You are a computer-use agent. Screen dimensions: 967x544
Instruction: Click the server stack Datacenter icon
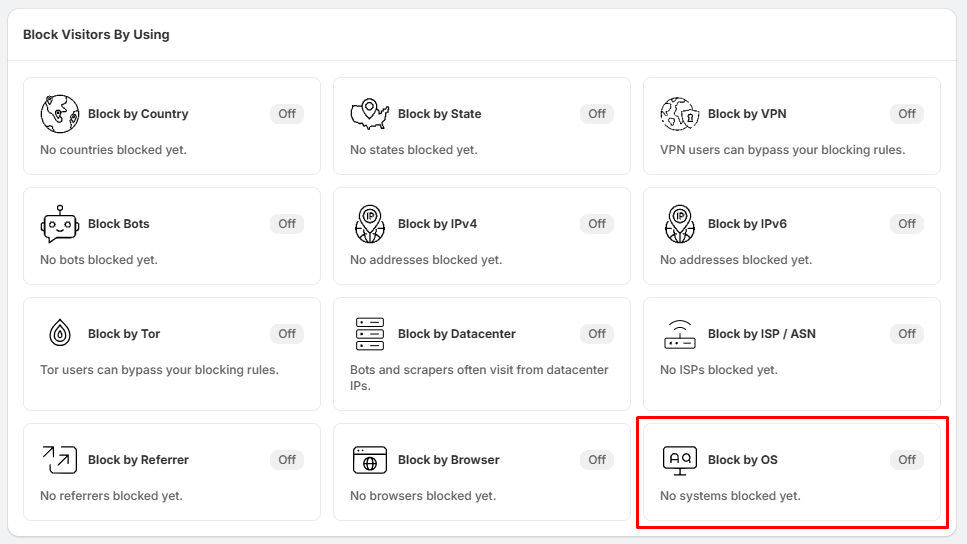pos(370,334)
